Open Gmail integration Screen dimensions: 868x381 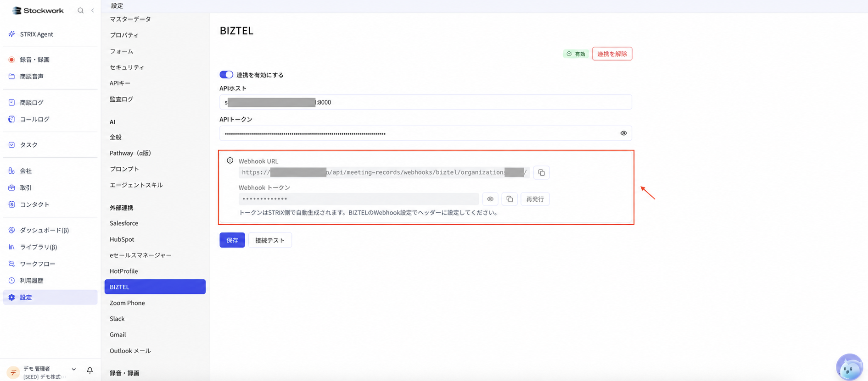[x=155, y=335]
